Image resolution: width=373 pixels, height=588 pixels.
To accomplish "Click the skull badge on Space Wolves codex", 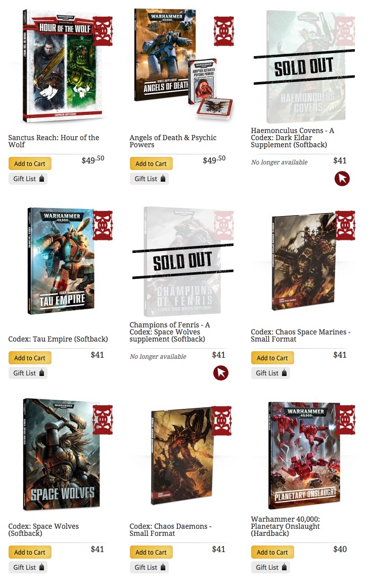I will click(103, 419).
